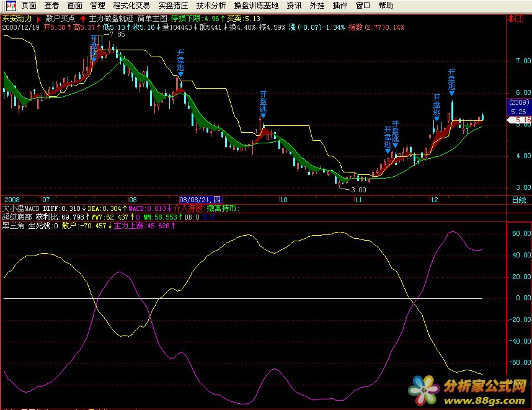Click the DEA:0.304 value
The width and height of the screenshot is (532, 410).
click(x=105, y=208)
